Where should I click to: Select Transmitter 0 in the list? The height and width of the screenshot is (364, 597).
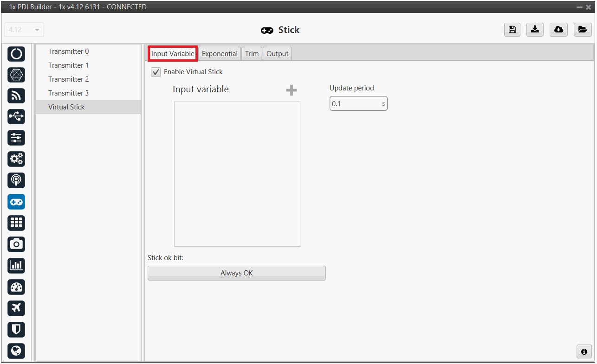pyautogui.click(x=68, y=51)
